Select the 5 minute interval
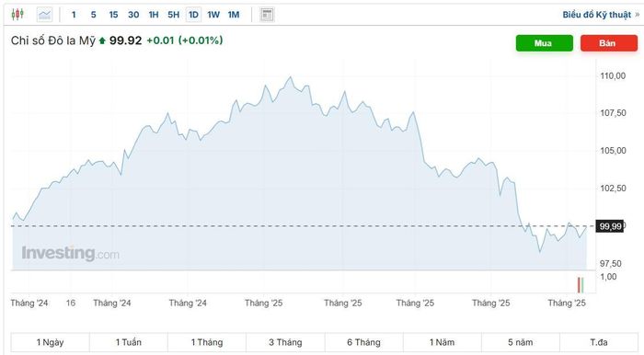The height and width of the screenshot is (355, 644). pos(93,15)
